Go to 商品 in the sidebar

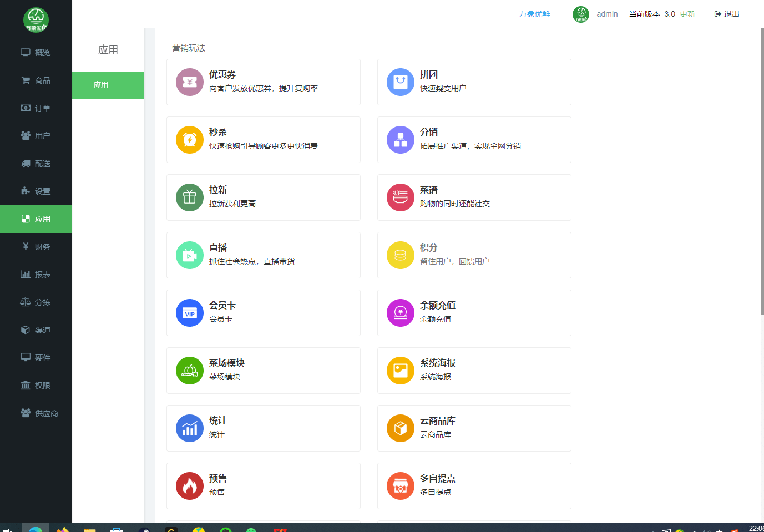(x=36, y=80)
